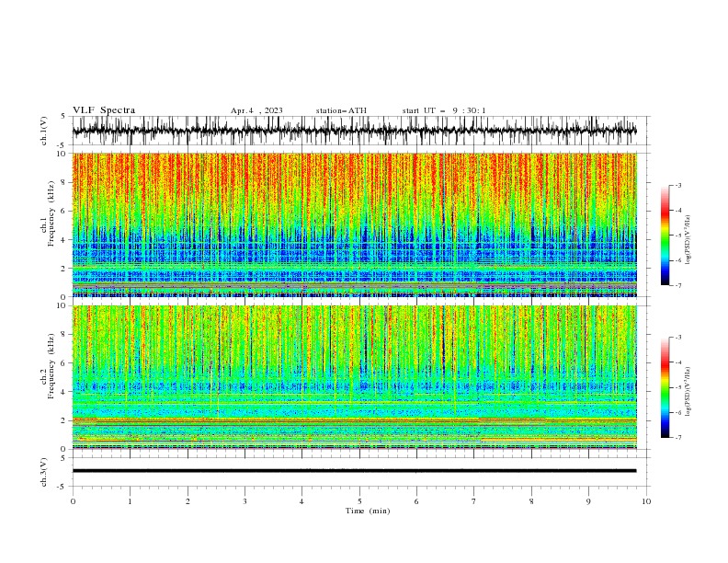
Task: Click the time axis tick label '0'
Action: 73,501
